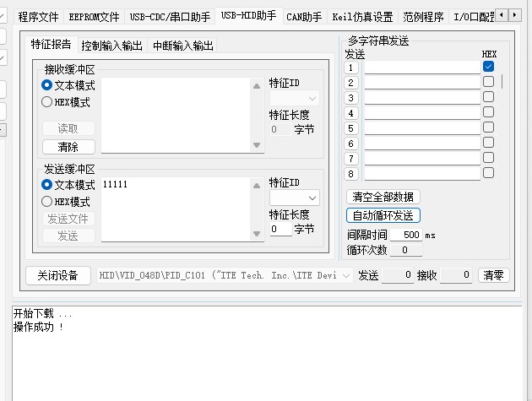Click send button number 8
This screenshot has height=401, width=532.
pyautogui.click(x=350, y=174)
